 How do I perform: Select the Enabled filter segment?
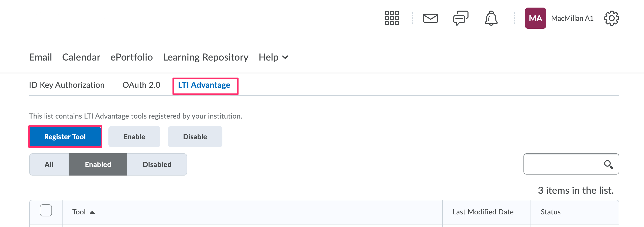[98, 164]
